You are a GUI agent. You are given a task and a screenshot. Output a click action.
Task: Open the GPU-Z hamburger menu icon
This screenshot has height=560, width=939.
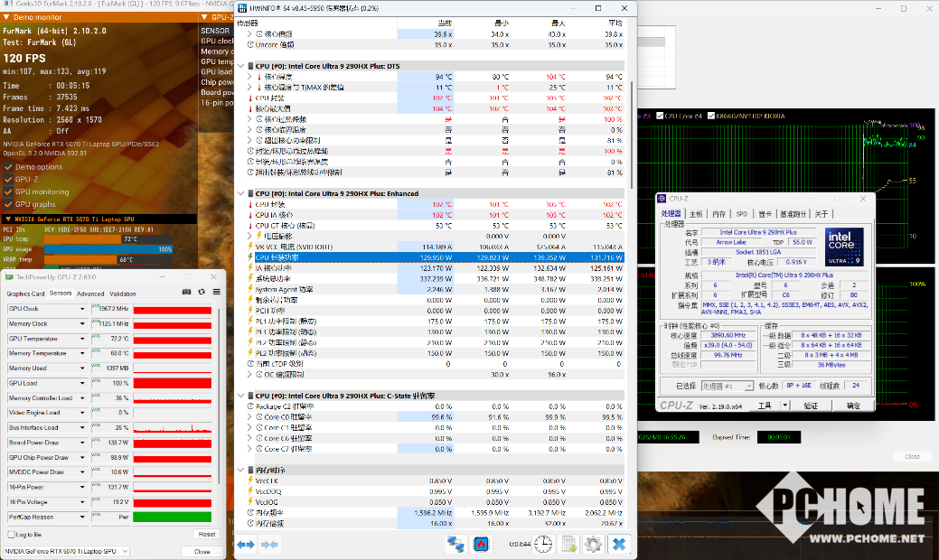pos(216,292)
